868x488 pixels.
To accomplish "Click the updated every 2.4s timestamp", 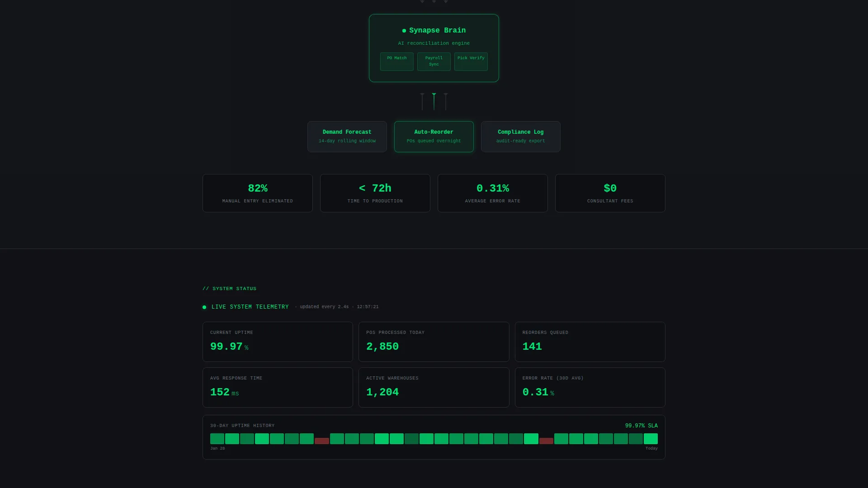I will 337,307.
